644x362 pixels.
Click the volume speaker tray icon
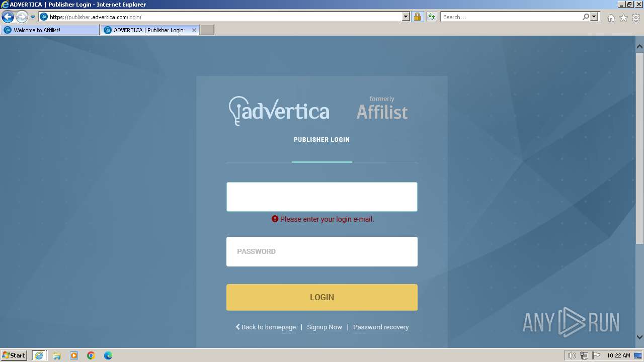[x=572, y=355]
